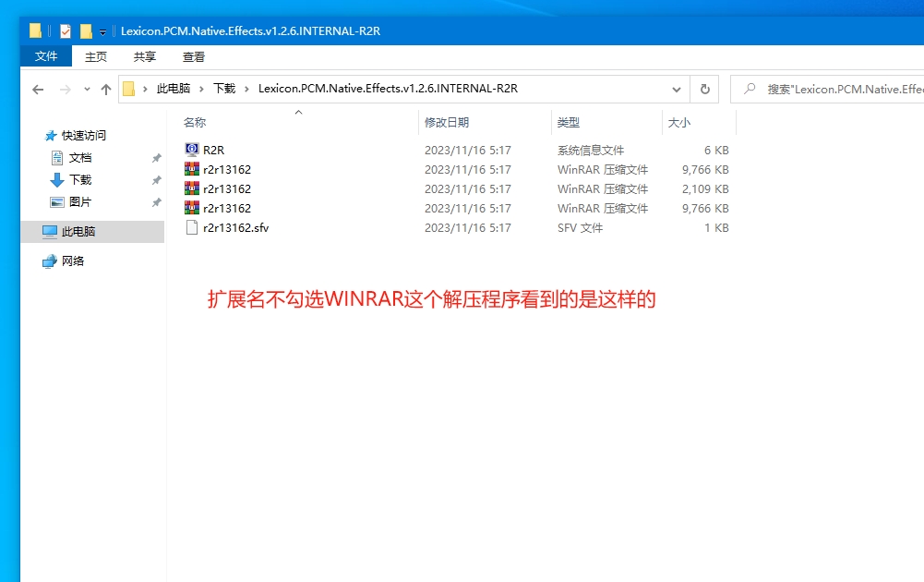
Task: Open the 文件 menu tab
Action: point(46,56)
